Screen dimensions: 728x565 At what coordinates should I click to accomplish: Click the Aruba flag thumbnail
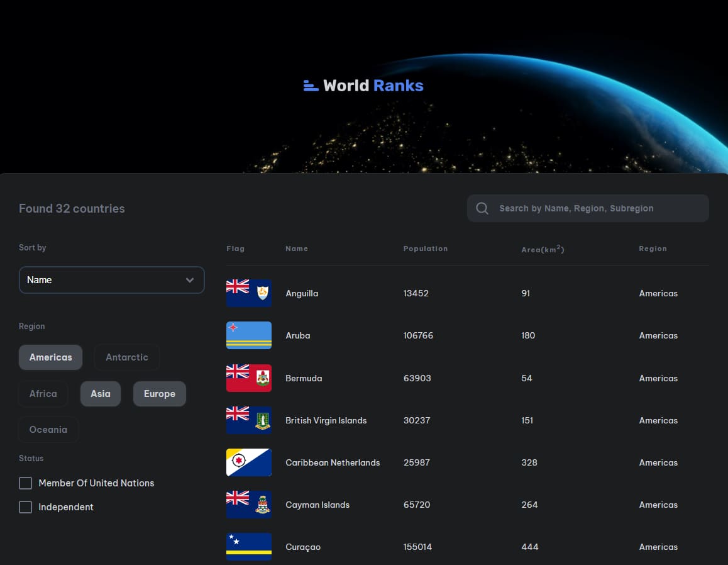[x=248, y=335]
